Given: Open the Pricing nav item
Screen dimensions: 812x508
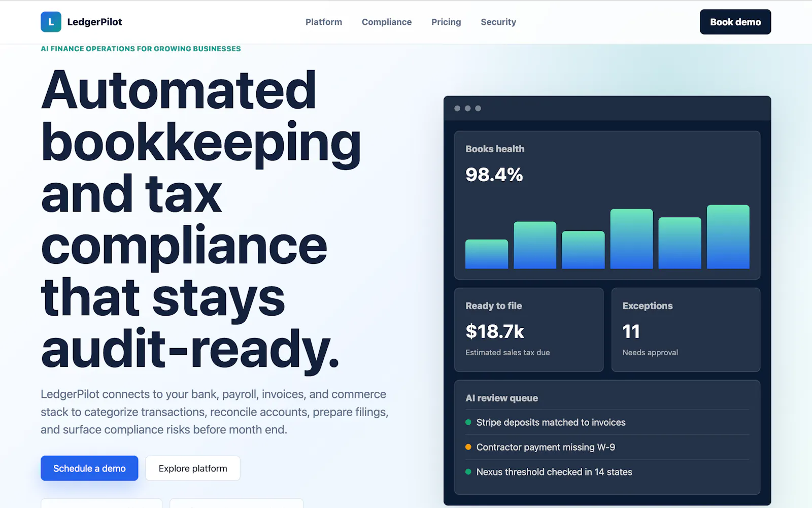Looking at the screenshot, I should click(446, 22).
